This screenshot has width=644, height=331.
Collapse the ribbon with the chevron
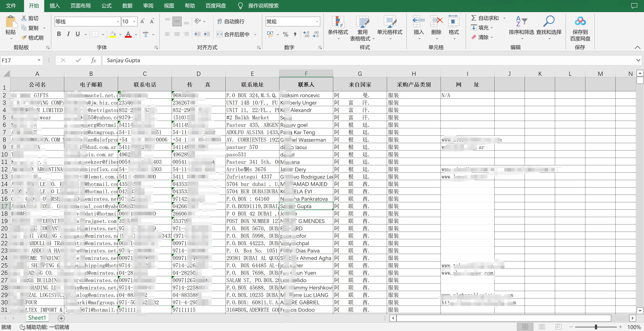(x=637, y=47)
